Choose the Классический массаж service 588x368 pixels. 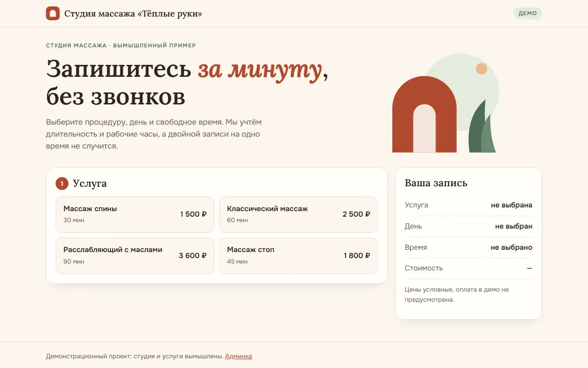click(x=299, y=214)
